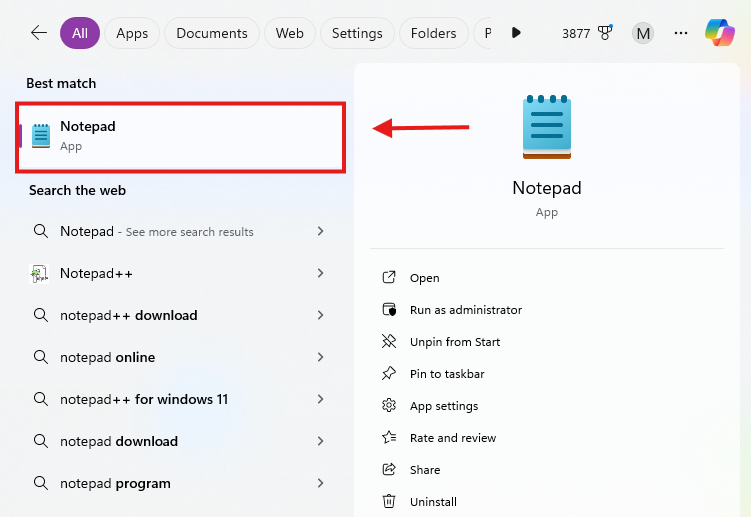Open the three-dot more options menu

tap(681, 33)
